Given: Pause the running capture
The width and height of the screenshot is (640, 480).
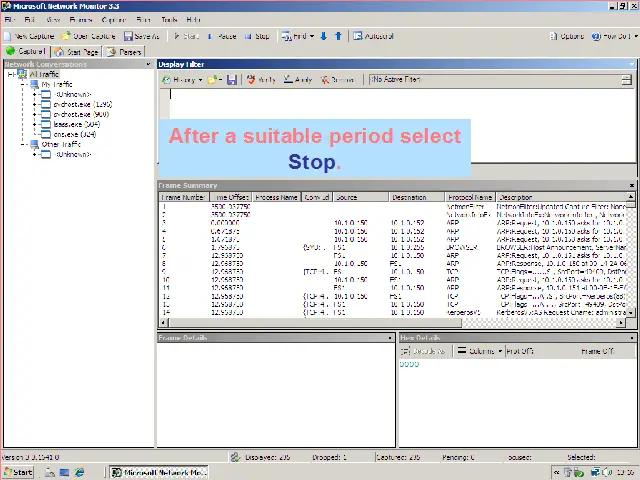Looking at the screenshot, I should [x=222, y=36].
